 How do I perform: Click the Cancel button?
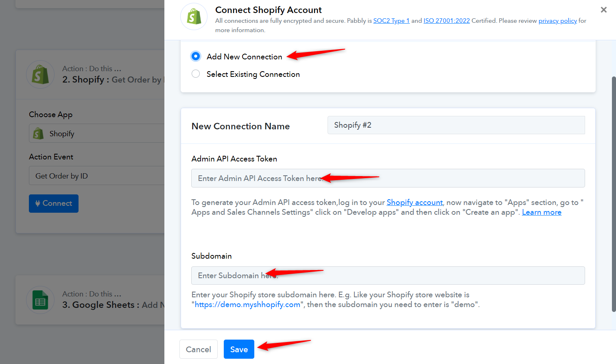click(199, 349)
